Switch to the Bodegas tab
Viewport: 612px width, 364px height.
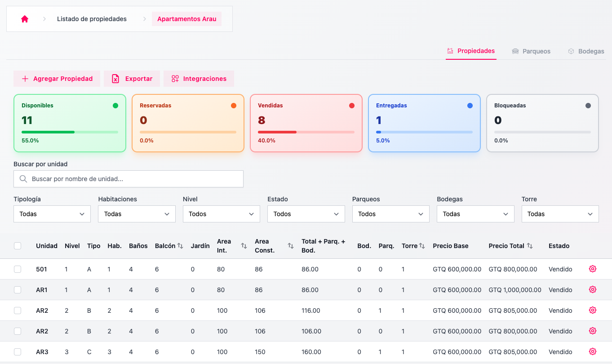pos(586,51)
